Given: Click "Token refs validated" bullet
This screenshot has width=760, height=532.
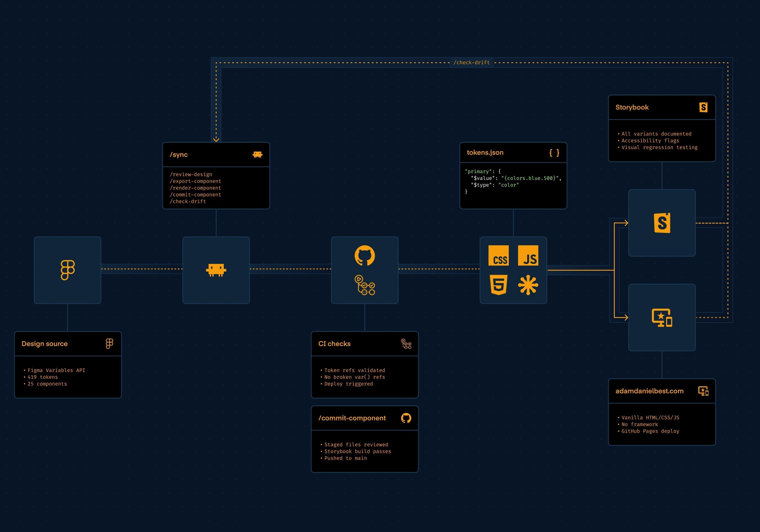Looking at the screenshot, I should [353, 370].
